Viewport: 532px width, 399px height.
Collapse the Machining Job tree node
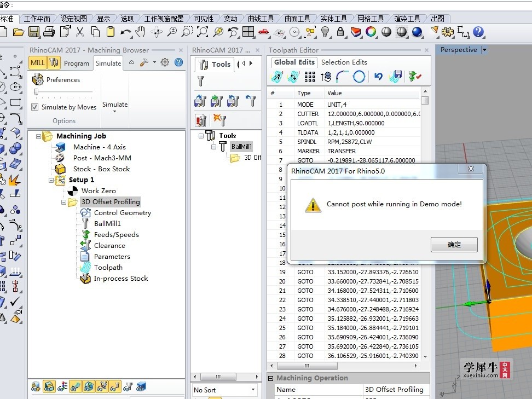pos(38,136)
